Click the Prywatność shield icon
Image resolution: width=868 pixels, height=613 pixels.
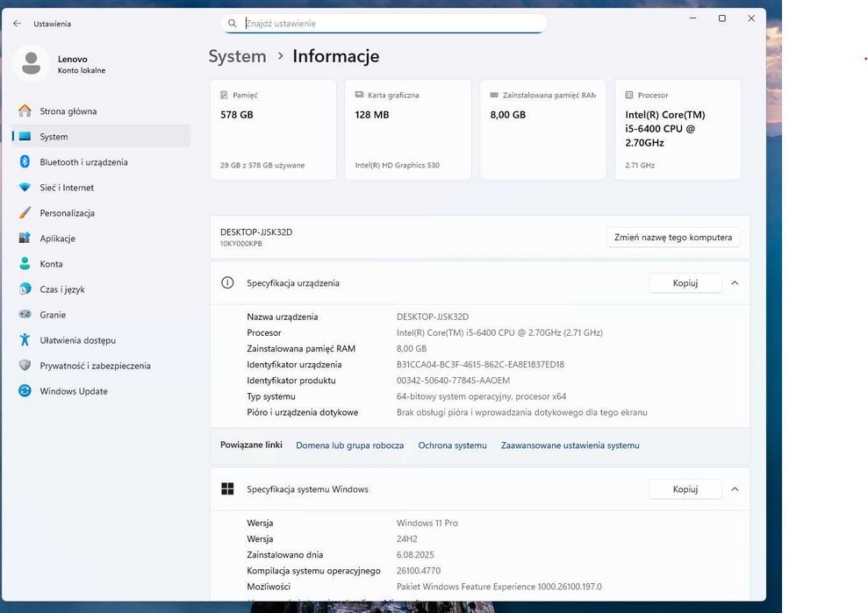click(x=25, y=365)
